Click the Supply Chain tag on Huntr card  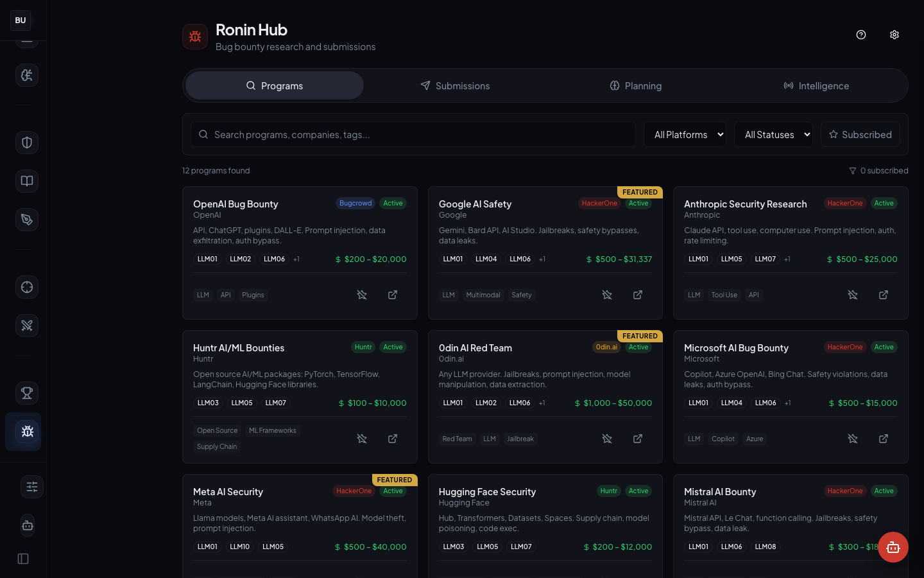(x=217, y=446)
